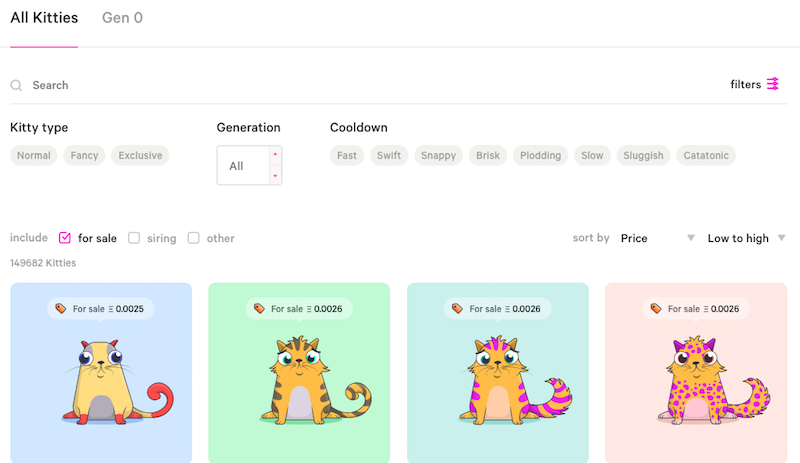
Task: Enable the siring checkbox
Action: pos(134,238)
